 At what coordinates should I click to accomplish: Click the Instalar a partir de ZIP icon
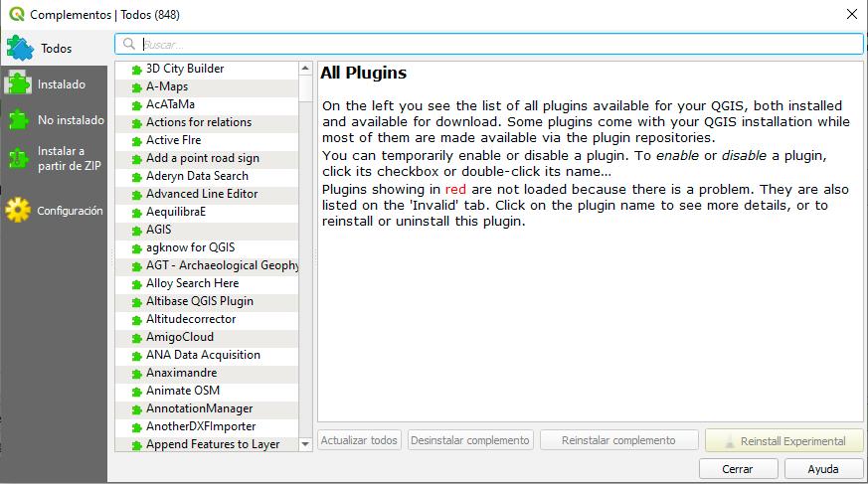(18, 158)
